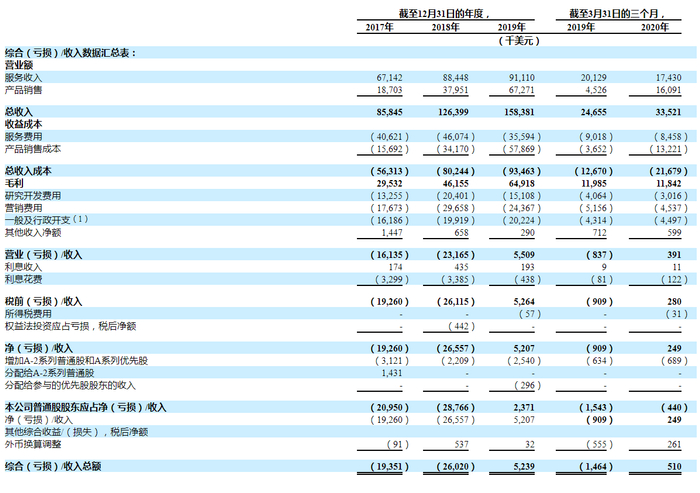Click the 2018年 column header

point(446,27)
